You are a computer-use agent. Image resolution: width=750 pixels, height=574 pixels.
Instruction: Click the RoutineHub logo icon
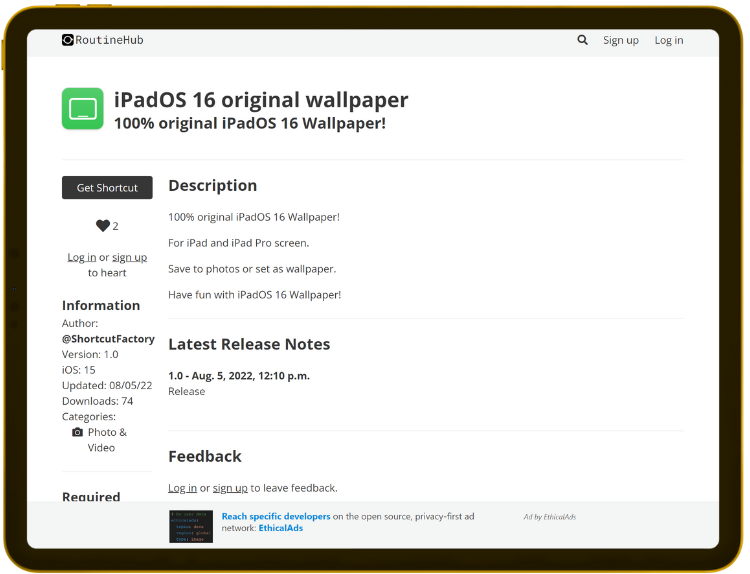point(67,40)
